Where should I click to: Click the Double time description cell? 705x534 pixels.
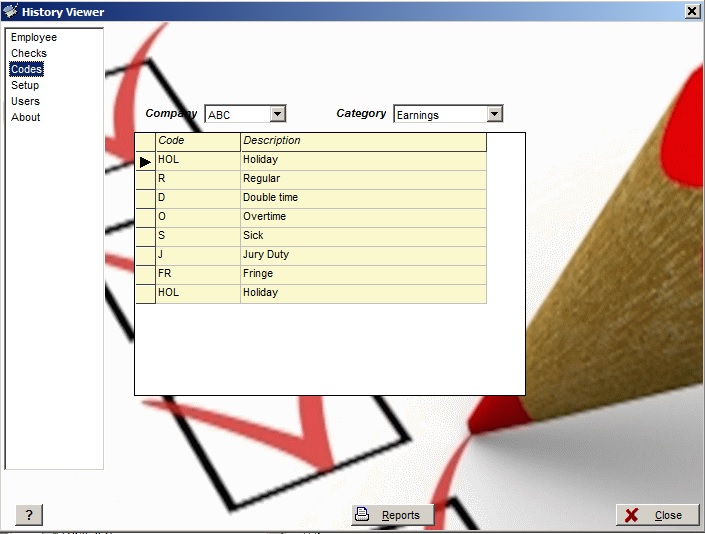[363, 198]
